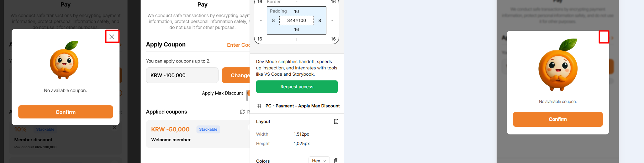Click the orange mascot in left popup
Image resolution: width=644 pixels, height=163 pixels.
pos(64,60)
